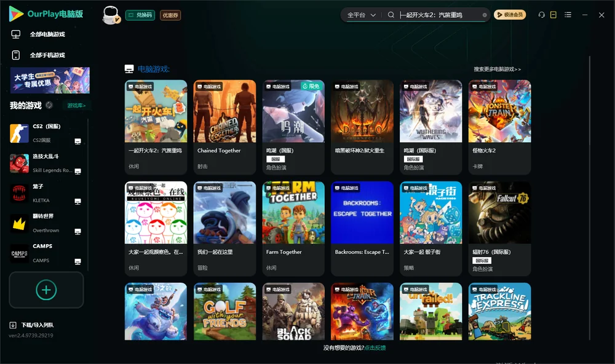Open Farm Together game card
The image size is (615, 364).
[293, 229]
